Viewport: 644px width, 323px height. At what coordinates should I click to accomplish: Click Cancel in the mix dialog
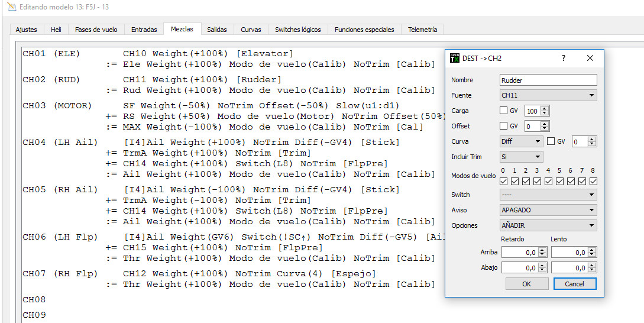[x=574, y=284]
